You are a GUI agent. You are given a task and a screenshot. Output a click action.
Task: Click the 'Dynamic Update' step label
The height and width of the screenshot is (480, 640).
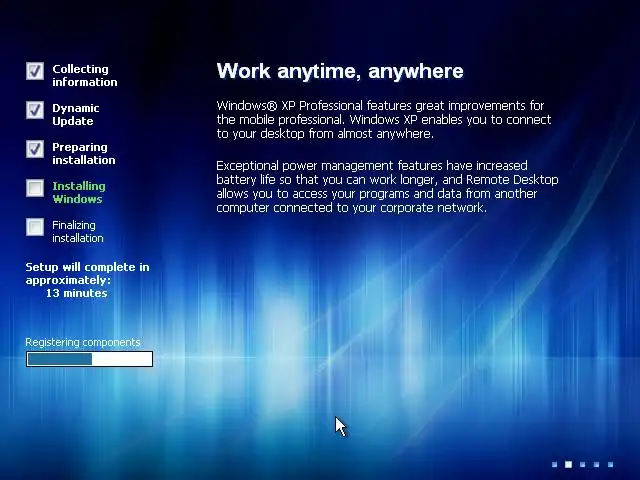click(x=76, y=115)
